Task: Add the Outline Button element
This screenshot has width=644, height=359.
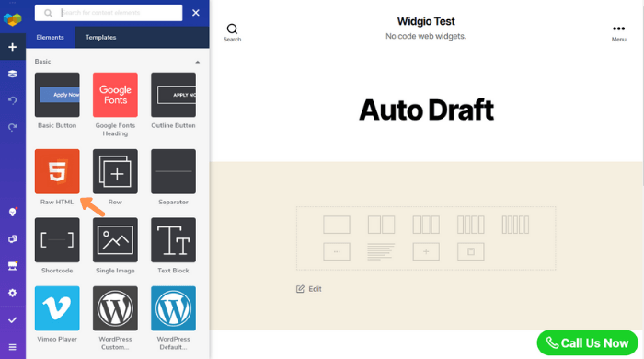Action: pyautogui.click(x=173, y=95)
